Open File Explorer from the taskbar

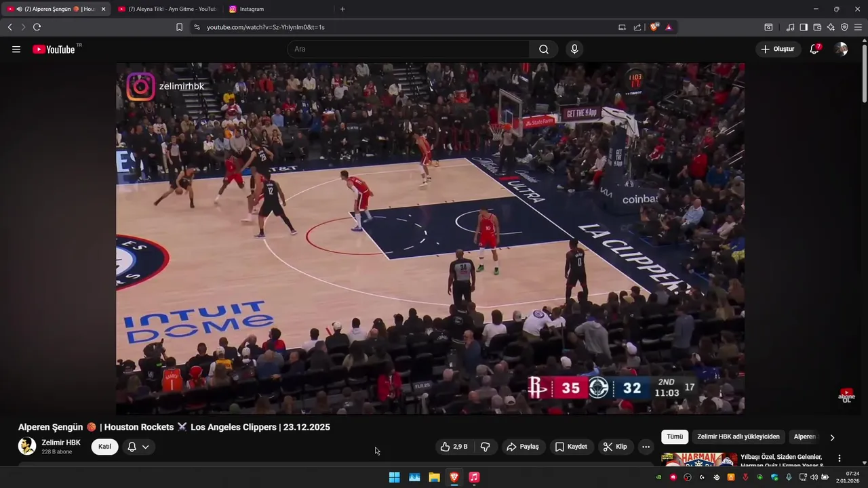(434, 477)
